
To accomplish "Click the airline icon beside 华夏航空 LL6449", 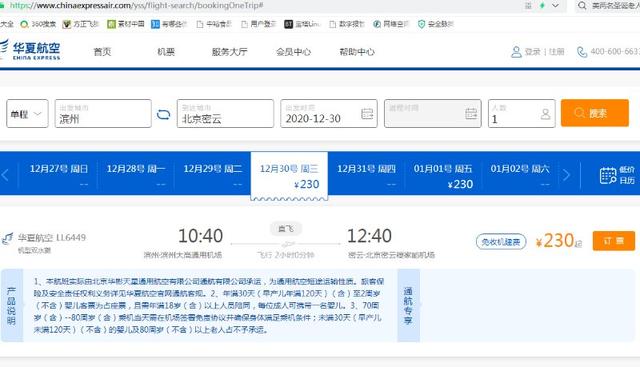I will point(7,238).
